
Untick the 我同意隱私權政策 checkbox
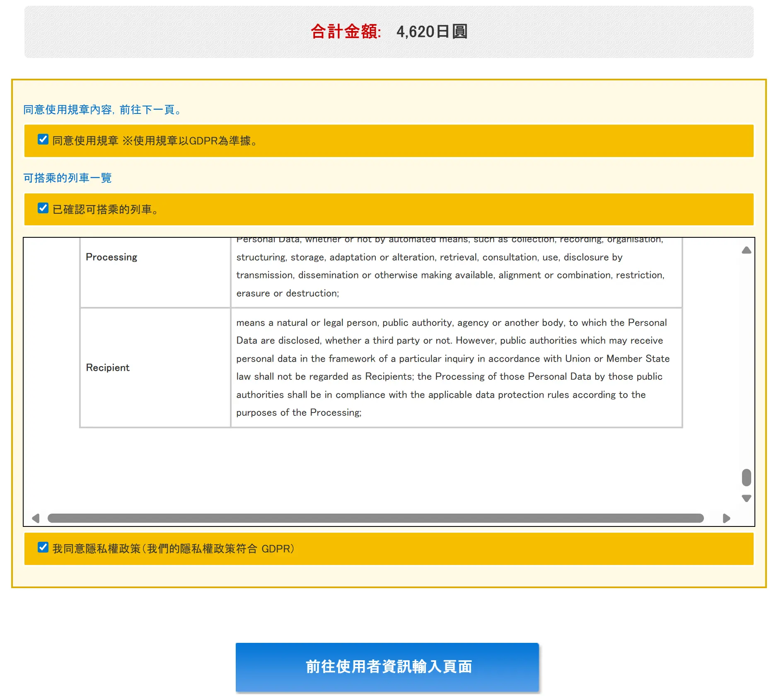coord(43,548)
